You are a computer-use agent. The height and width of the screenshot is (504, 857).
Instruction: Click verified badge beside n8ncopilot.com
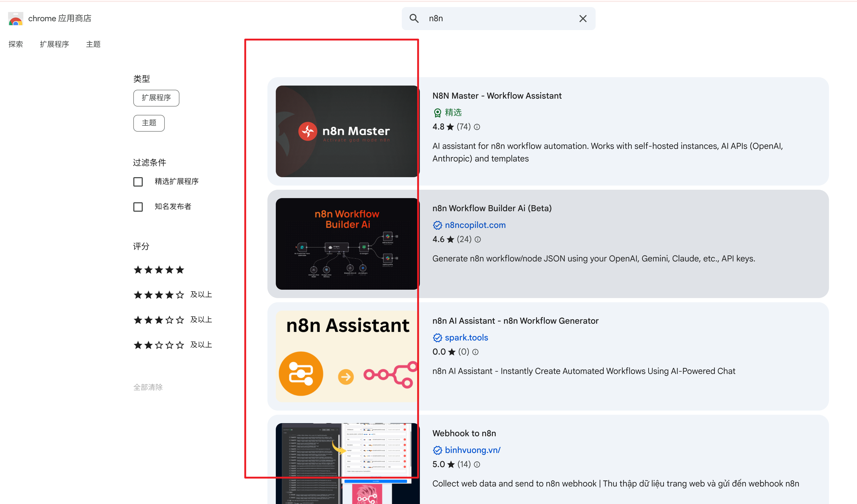pyautogui.click(x=437, y=225)
